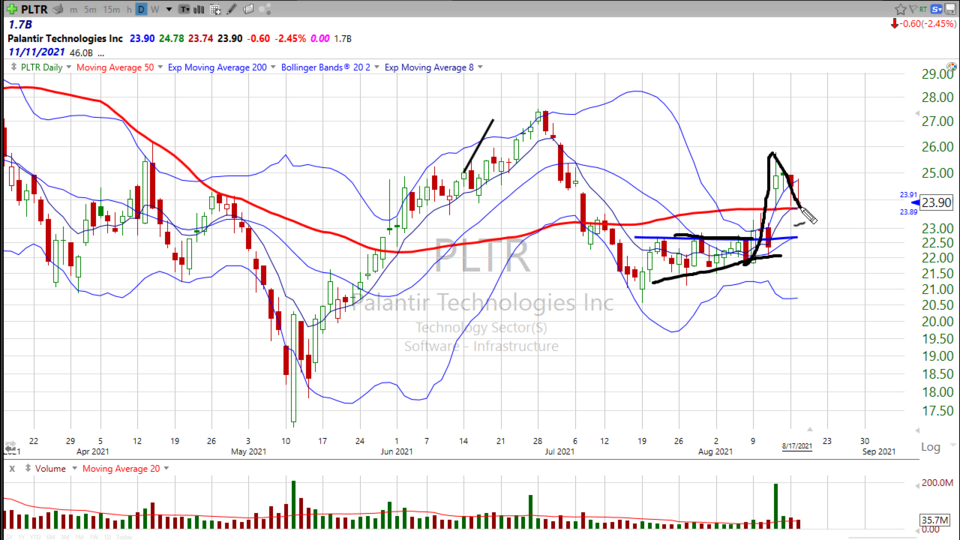Click the green plus add icon

point(11,9)
